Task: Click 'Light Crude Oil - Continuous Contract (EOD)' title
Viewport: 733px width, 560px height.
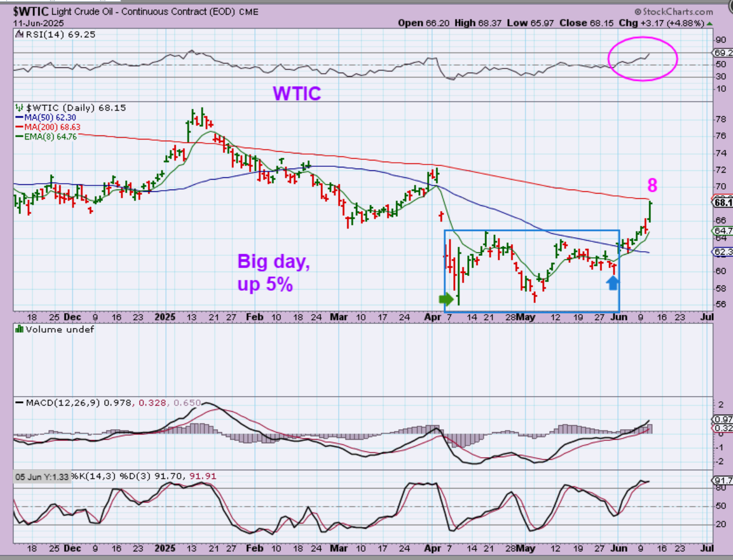Action: coord(143,12)
